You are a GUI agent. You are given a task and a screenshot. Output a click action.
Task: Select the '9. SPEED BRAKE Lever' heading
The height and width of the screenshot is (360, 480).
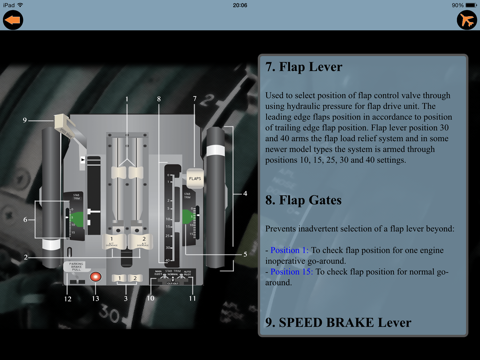[338, 322]
